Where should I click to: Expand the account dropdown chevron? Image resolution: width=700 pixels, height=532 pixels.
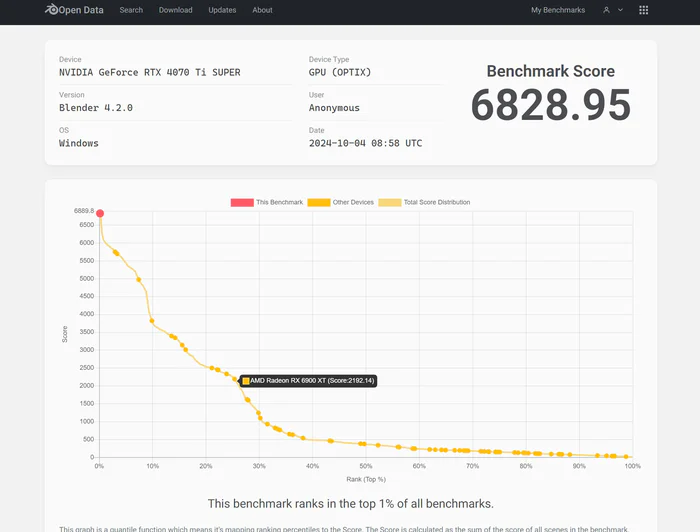click(x=620, y=10)
